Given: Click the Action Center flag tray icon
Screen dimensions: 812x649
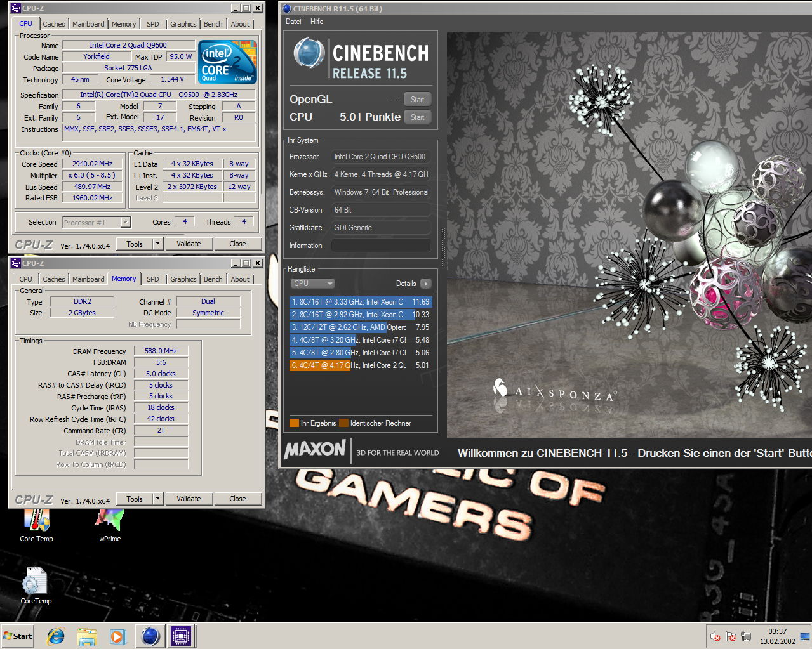Looking at the screenshot, I should 730,636.
